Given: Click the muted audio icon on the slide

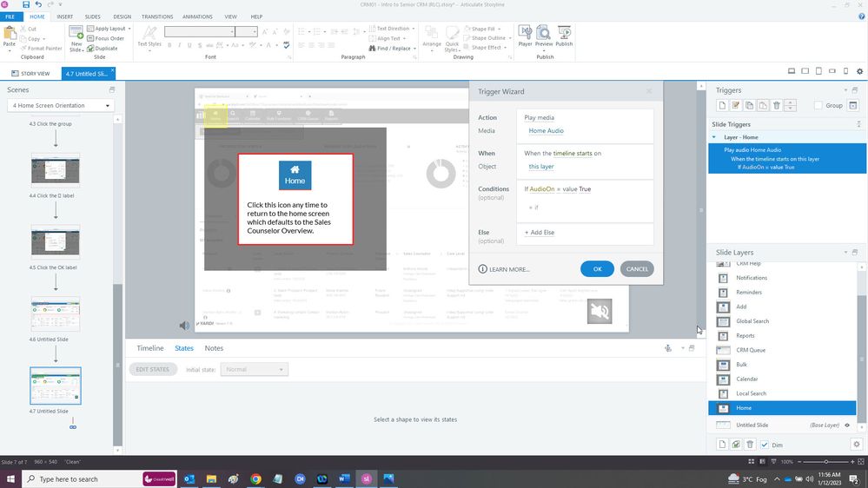Looking at the screenshot, I should pyautogui.click(x=599, y=311).
